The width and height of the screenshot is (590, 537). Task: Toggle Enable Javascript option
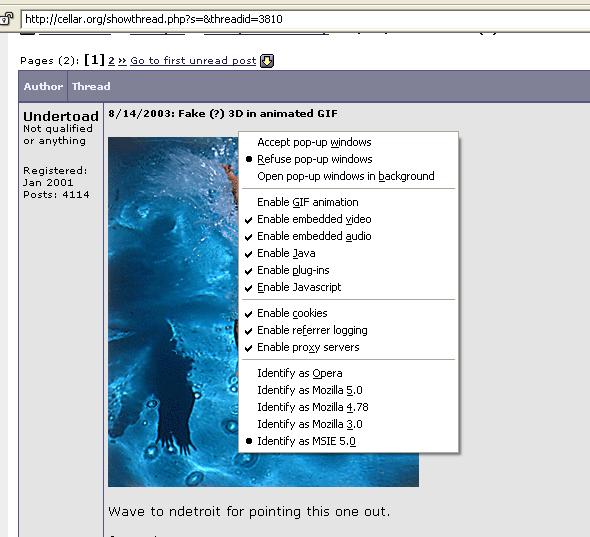point(348,287)
